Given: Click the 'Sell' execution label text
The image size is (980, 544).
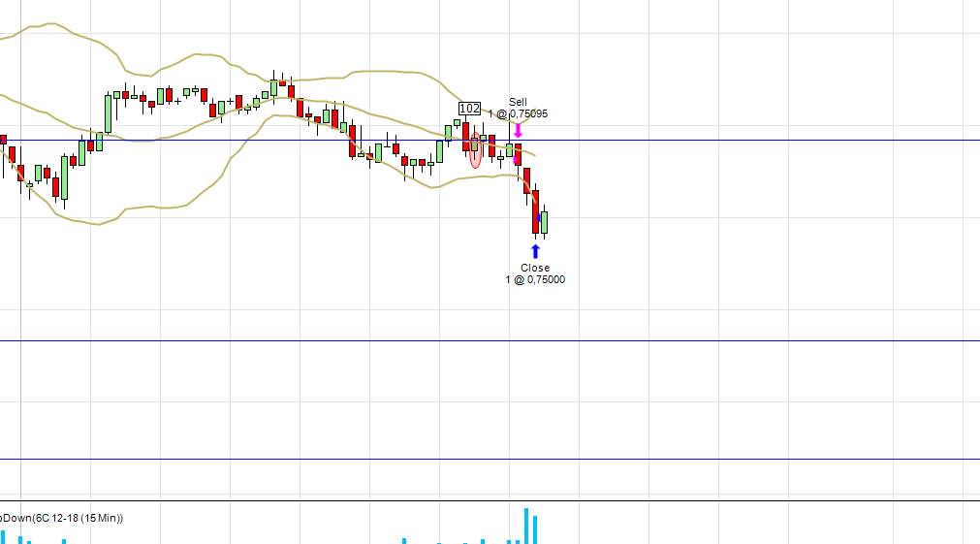Looking at the screenshot, I should (518, 102).
